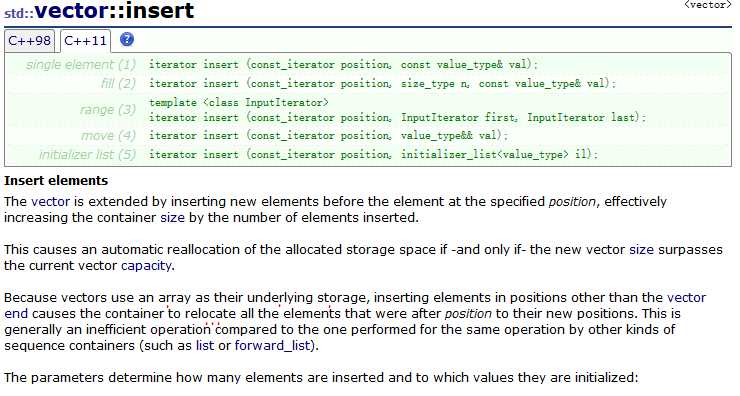
Task: Click the 'std::' namespace prefix in title
Action: click(x=19, y=13)
